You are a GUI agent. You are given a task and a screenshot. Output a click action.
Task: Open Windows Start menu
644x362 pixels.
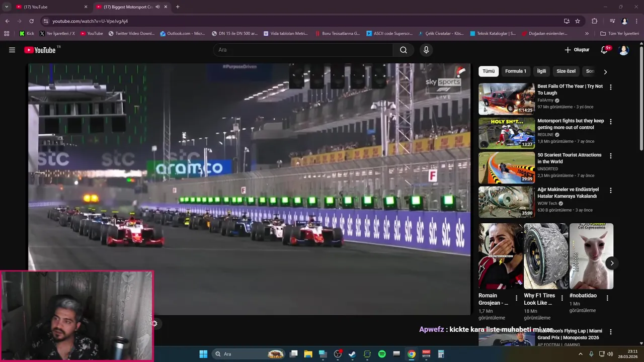[203, 354]
